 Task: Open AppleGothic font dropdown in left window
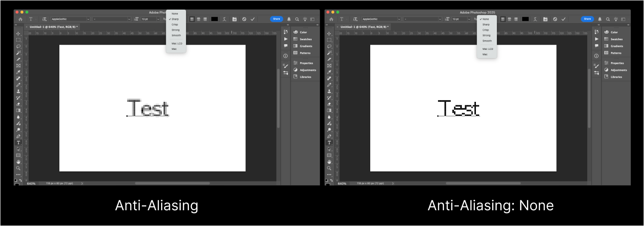click(x=70, y=19)
